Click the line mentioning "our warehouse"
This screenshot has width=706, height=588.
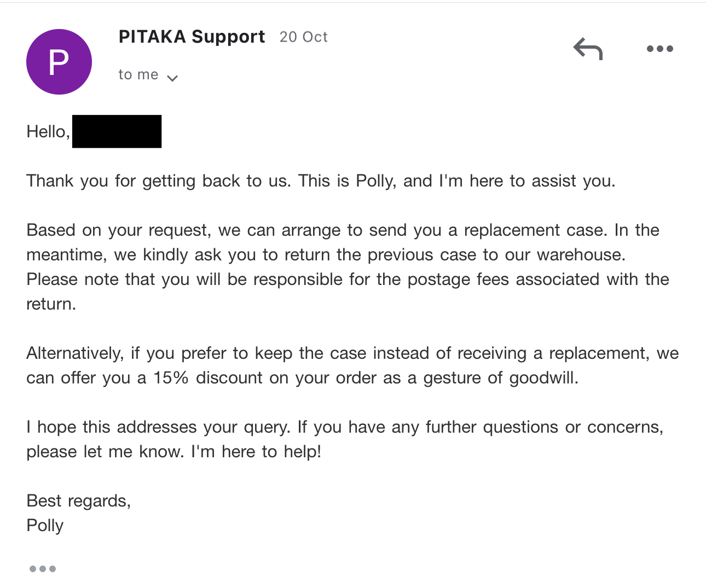point(326,255)
